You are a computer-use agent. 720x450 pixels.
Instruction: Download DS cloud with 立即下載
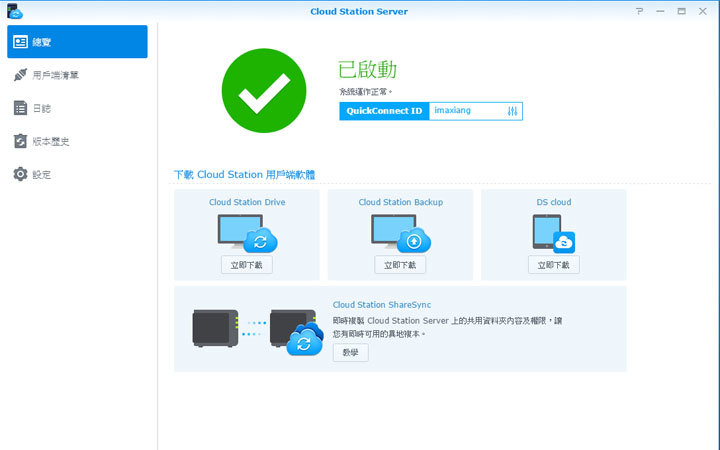pyautogui.click(x=554, y=265)
